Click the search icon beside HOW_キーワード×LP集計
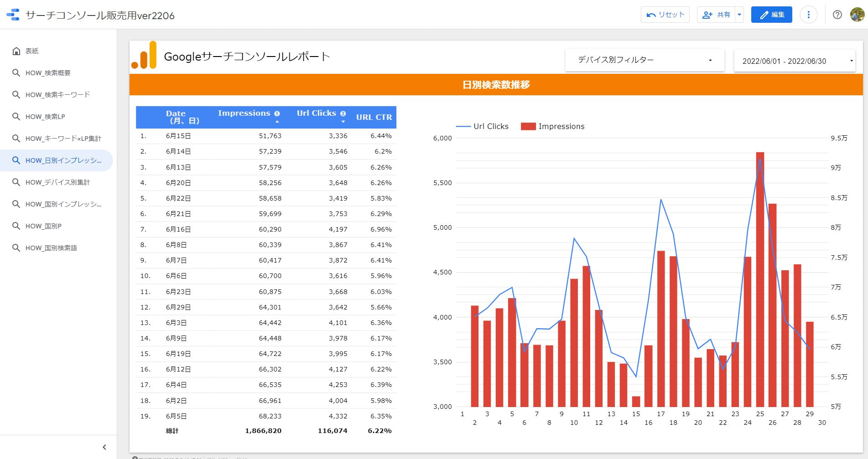868x459 pixels. coord(16,139)
